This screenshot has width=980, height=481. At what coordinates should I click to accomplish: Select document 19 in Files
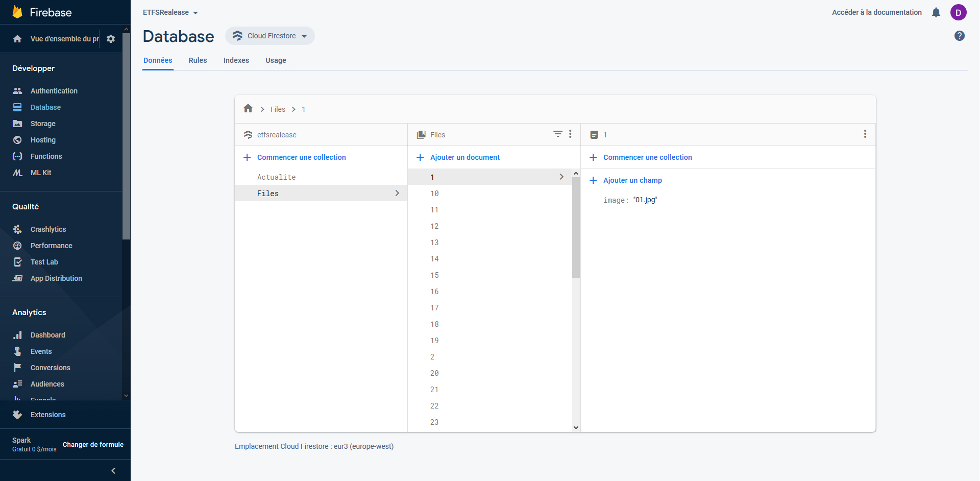point(489,341)
